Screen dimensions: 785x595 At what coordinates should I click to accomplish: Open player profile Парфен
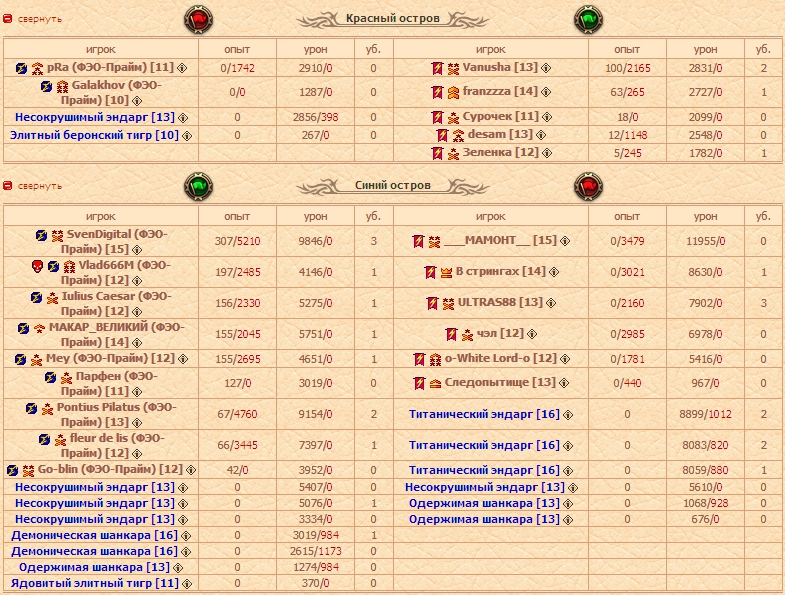pos(109,384)
